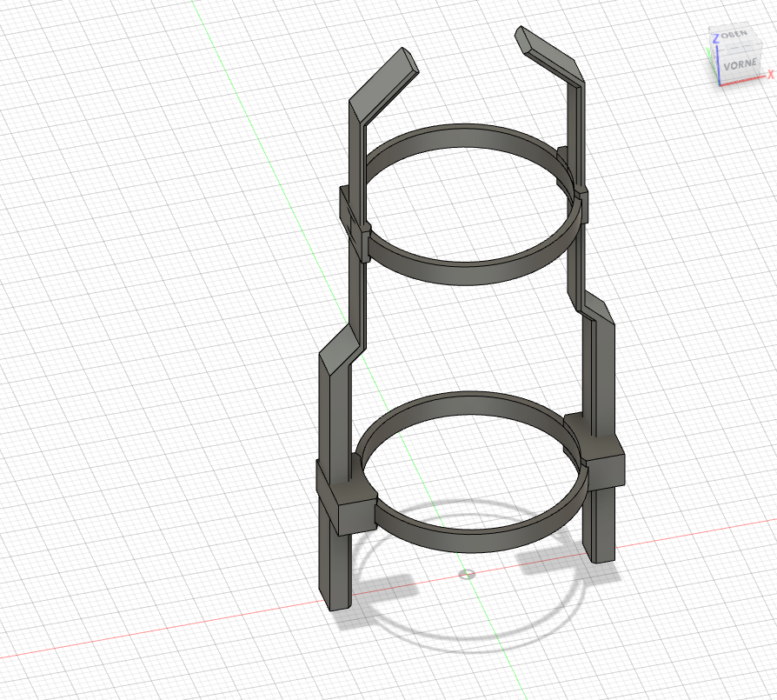Select the right lower clamp block
Screen dimensions: 777x700
pos(604,461)
